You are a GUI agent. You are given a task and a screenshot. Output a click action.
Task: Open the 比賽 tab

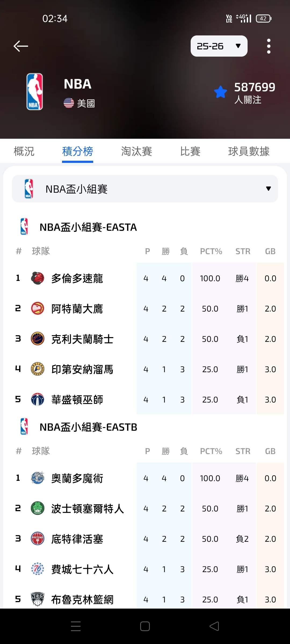tap(190, 151)
